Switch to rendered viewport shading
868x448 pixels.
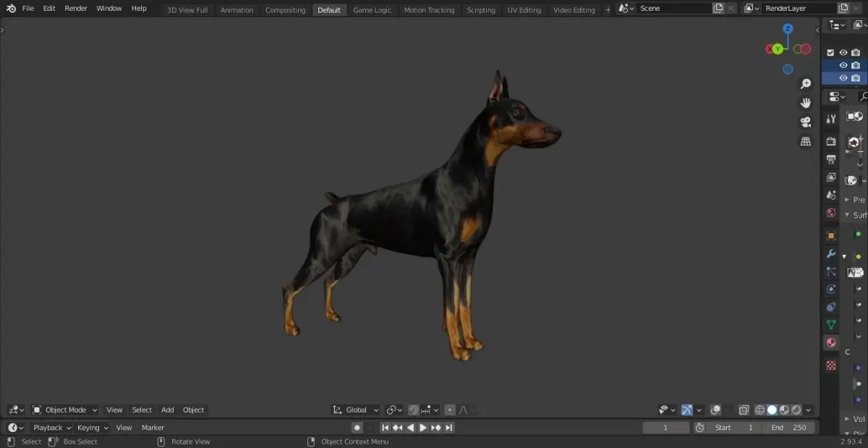(x=796, y=410)
